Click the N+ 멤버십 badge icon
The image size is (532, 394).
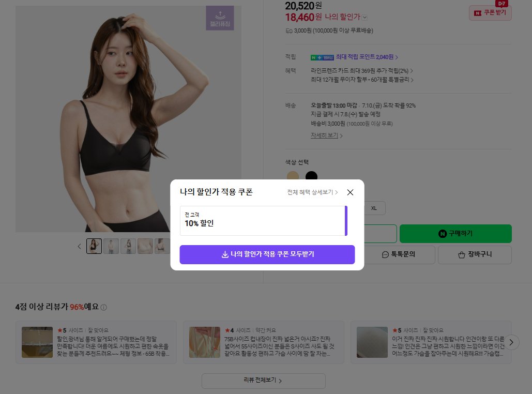(322, 57)
